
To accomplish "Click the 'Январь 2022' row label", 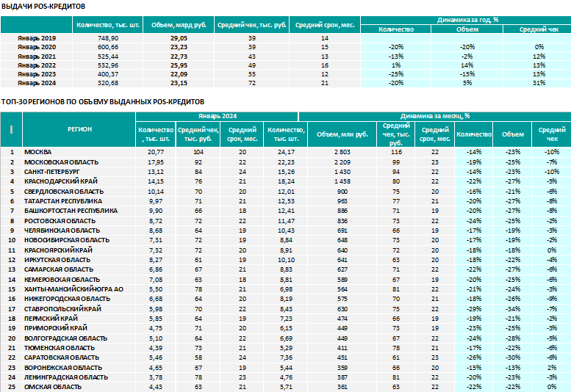I will point(37,65).
